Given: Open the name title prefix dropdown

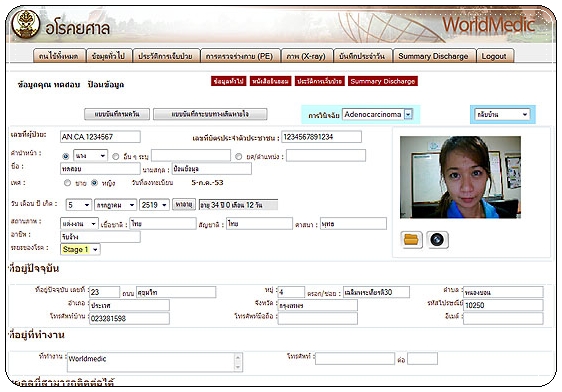Looking at the screenshot, I should pos(90,156).
